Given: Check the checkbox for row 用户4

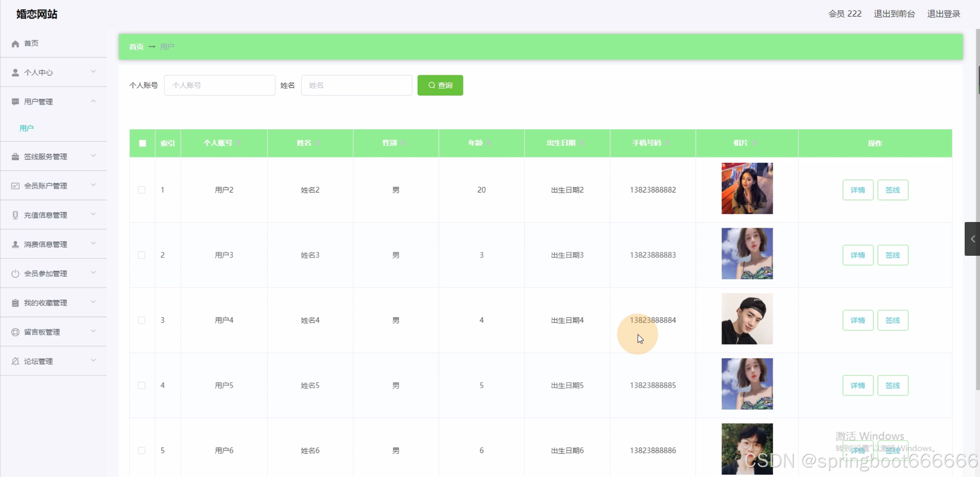Looking at the screenshot, I should [x=142, y=320].
